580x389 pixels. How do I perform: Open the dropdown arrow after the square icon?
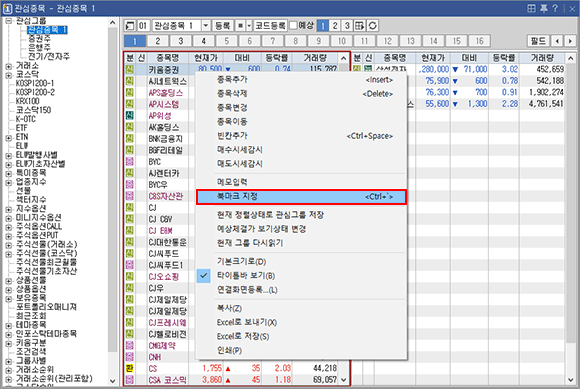pyautogui.click(x=249, y=26)
